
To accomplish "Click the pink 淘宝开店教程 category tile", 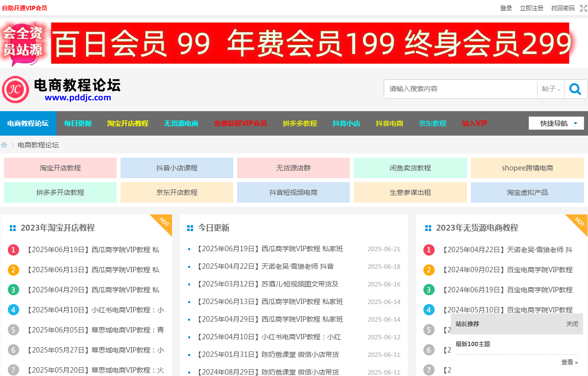I will 60,168.
